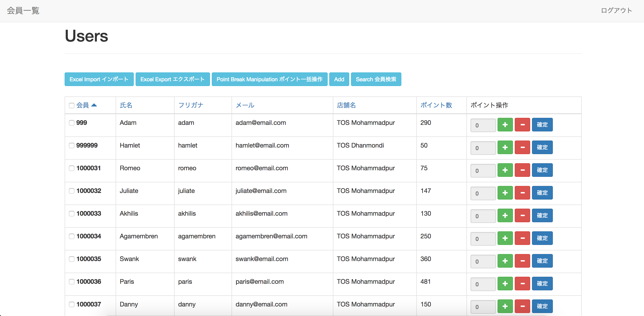Focus the points input in Juliate's row
Viewport: 644px width, 316px height.
[x=483, y=193]
